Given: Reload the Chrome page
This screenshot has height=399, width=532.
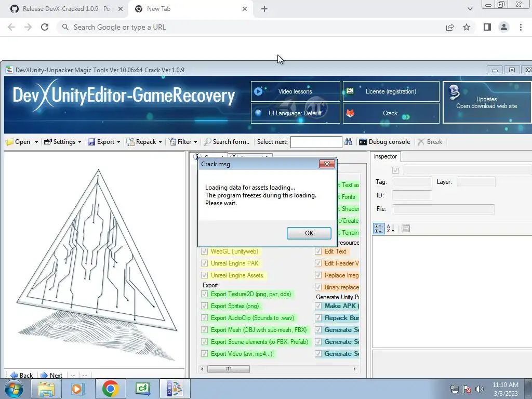Looking at the screenshot, I should (x=45, y=27).
